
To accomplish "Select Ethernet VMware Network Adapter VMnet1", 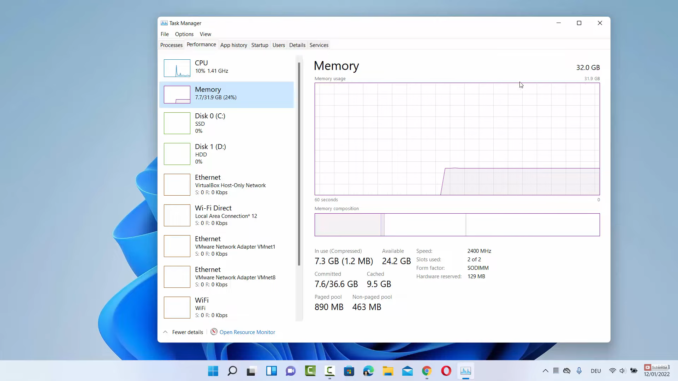I will (x=227, y=246).
